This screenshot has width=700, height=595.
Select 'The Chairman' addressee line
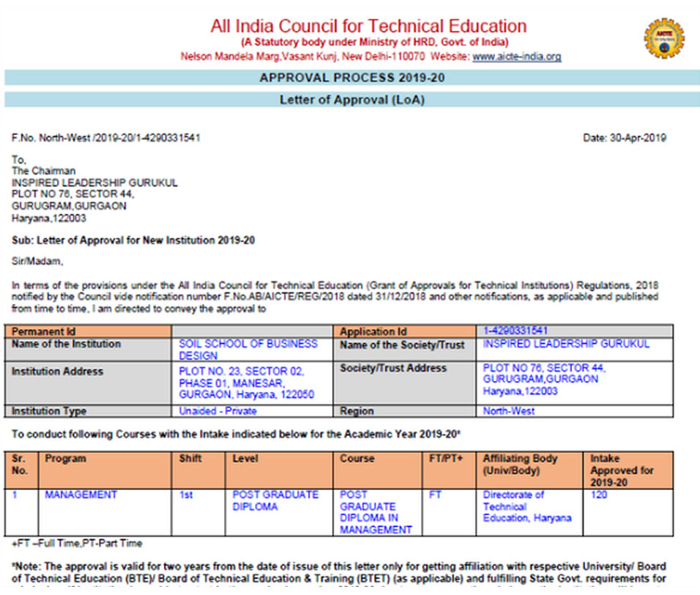coord(44,171)
